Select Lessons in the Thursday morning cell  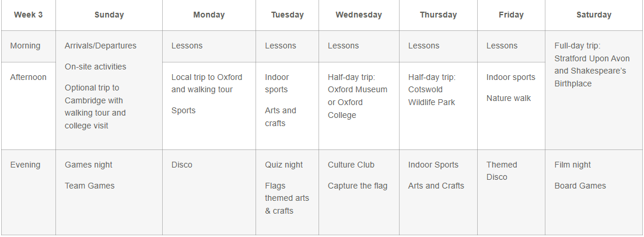[x=423, y=46]
